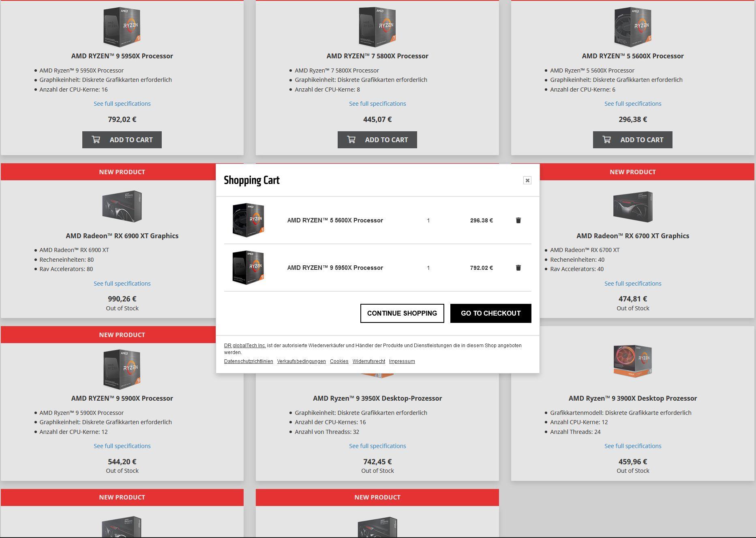The image size is (756, 538).
Task: Open the Impressum link
Action: click(x=402, y=361)
